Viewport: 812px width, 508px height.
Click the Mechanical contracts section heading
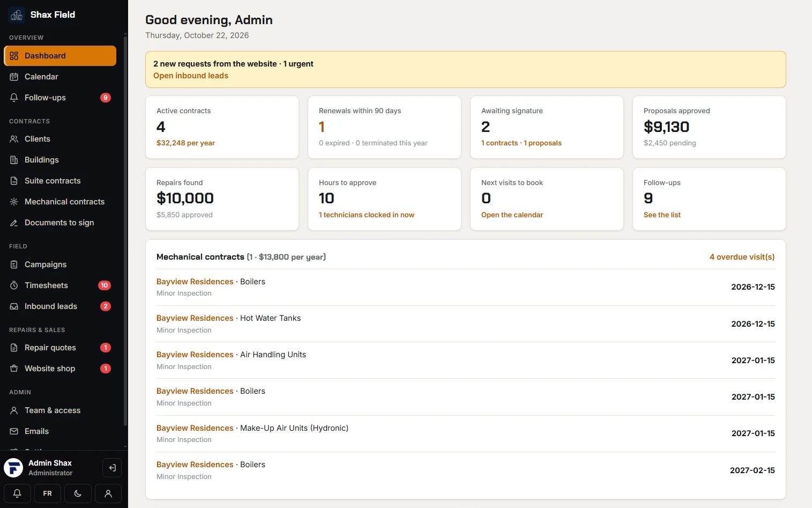200,257
